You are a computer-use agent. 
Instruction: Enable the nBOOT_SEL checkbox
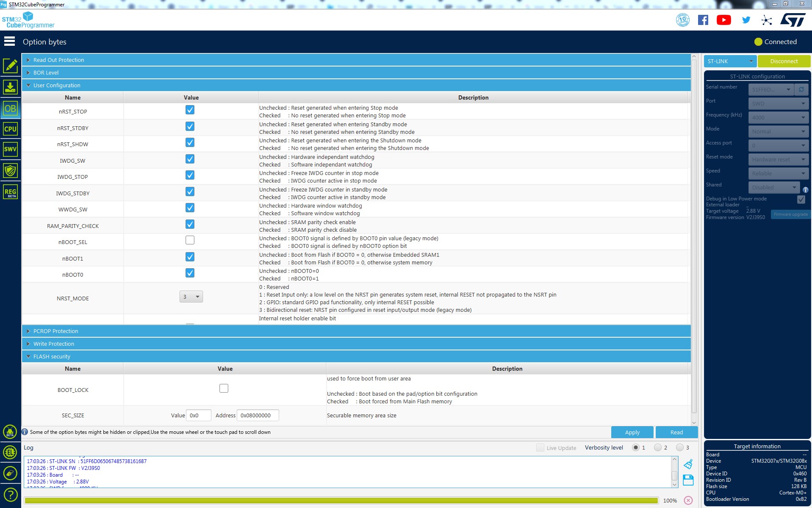tap(190, 240)
